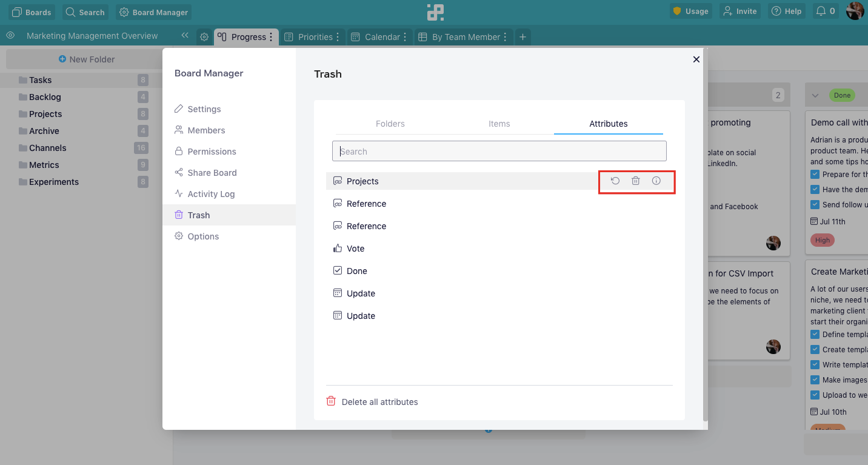Click Delete all attributes

372,402
